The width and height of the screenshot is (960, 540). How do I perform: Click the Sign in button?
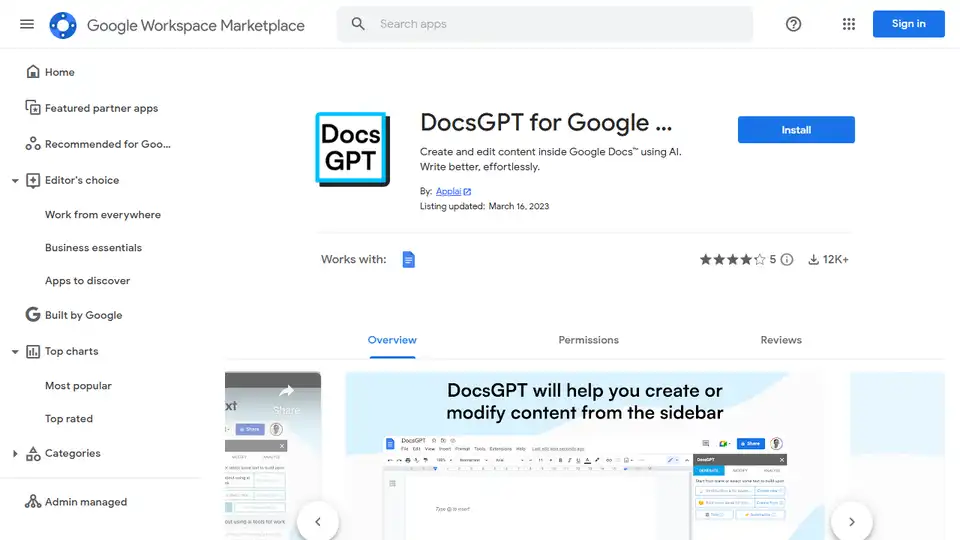point(909,24)
